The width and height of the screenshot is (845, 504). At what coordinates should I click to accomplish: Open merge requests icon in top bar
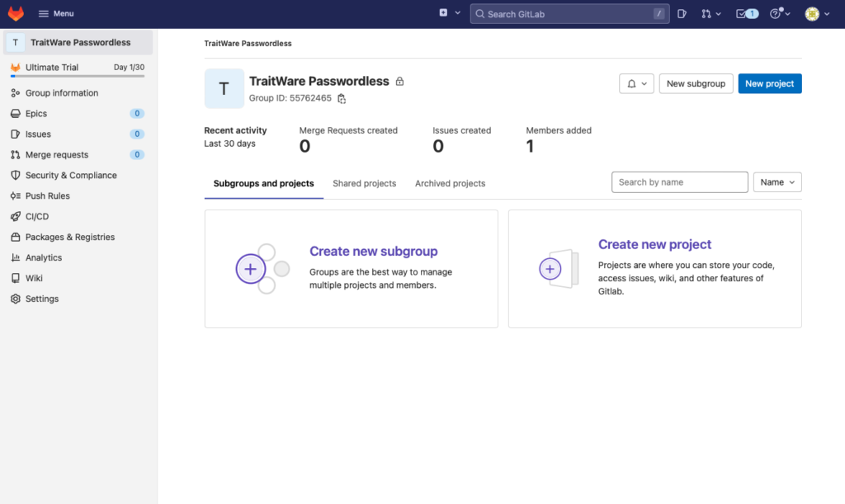coord(706,14)
